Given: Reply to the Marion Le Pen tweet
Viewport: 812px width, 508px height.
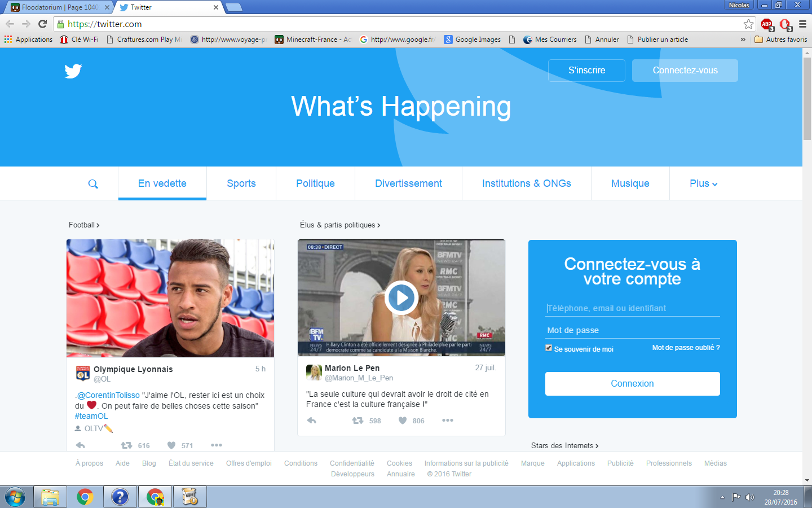Looking at the screenshot, I should point(311,421).
